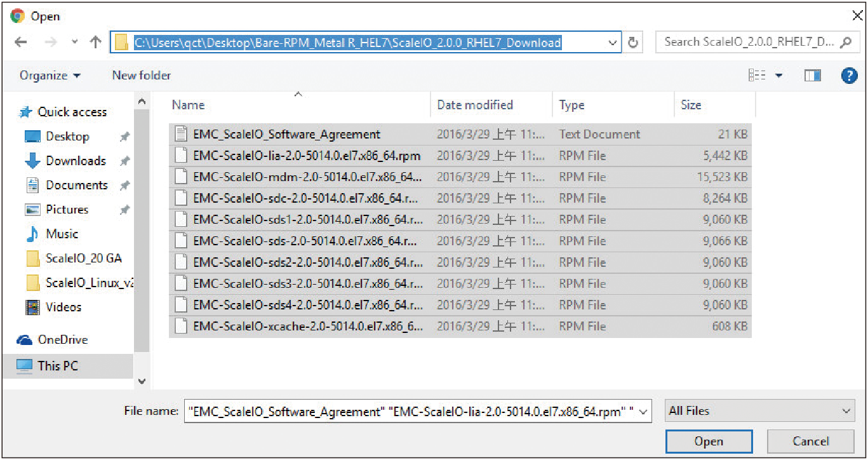Select the EMC-ScaleIO-sds4 rpm file

(x=460, y=305)
